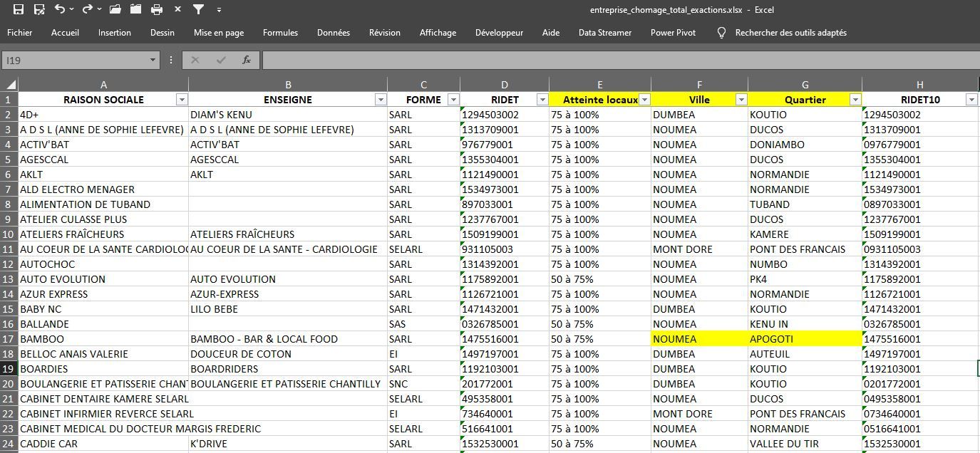The height and width of the screenshot is (453, 980).
Task: Click the Save icon in the quick access toolbar
Action: [x=19, y=10]
